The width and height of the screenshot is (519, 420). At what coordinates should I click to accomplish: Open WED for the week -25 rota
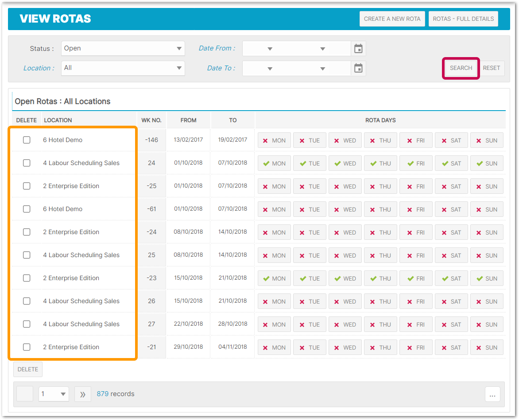point(345,186)
